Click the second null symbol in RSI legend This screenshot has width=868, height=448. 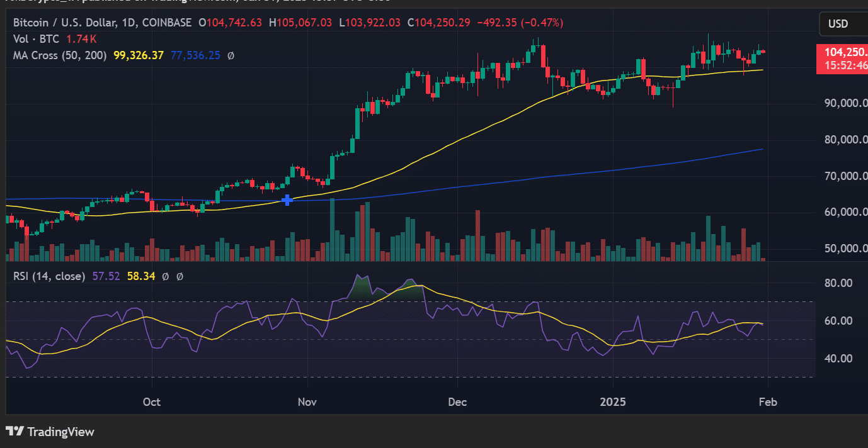click(x=180, y=276)
